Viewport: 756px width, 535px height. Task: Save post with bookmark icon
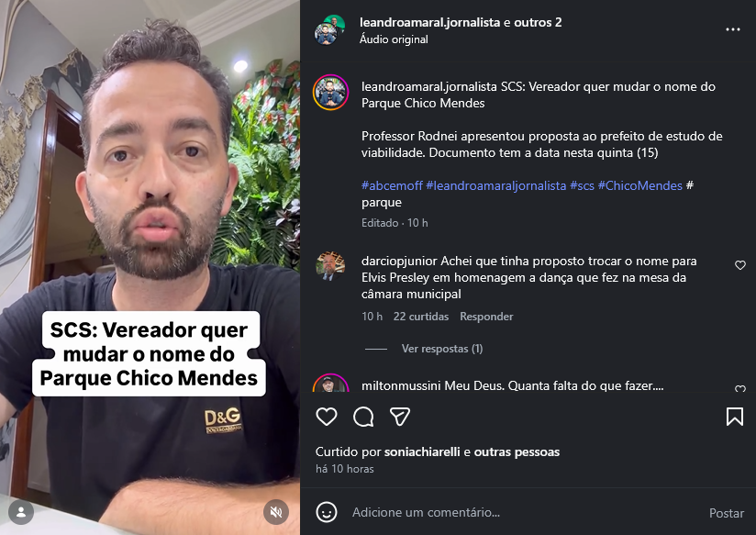click(734, 417)
